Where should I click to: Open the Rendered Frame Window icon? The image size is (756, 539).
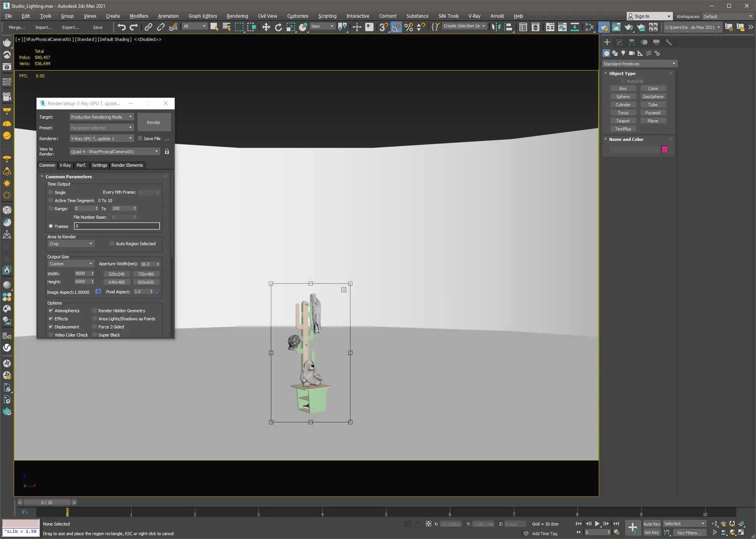[x=616, y=27]
